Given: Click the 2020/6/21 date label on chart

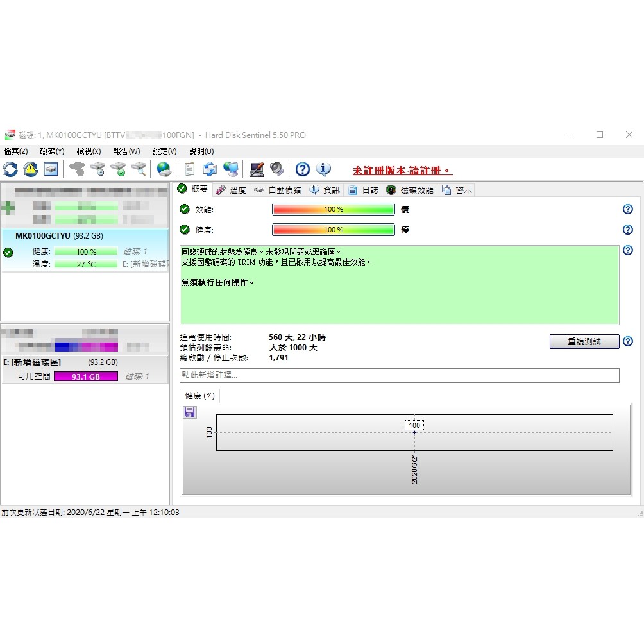Looking at the screenshot, I should (x=414, y=469).
